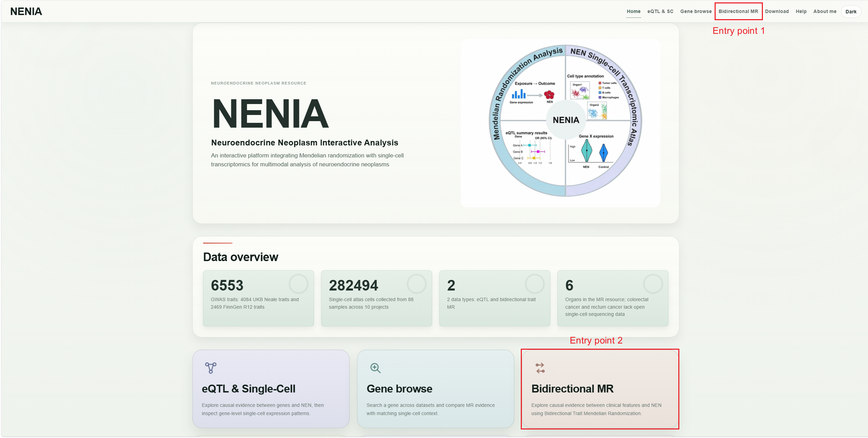868x438 pixels.
Task: Click 'Search a gene across datasets' description
Action: [x=431, y=409]
